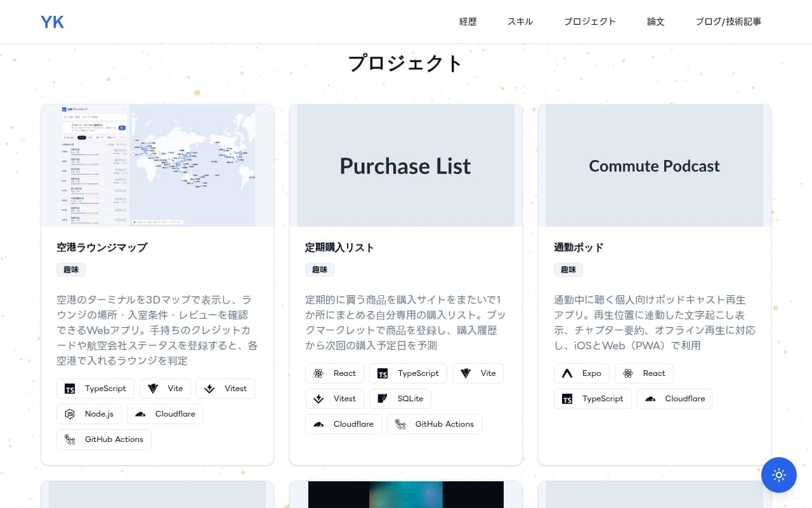The width and height of the screenshot is (812, 508).
Task: Click the Vitest icon in 空港ラウンジマップ card
Action: click(x=209, y=389)
